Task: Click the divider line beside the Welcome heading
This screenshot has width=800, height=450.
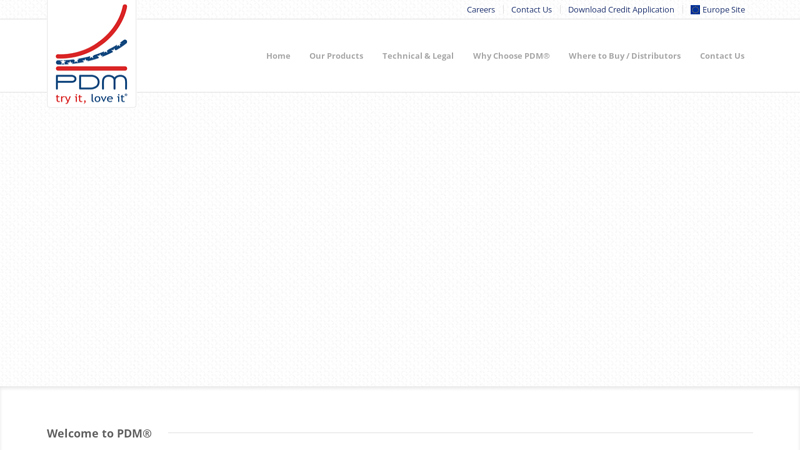Action: tap(460, 433)
